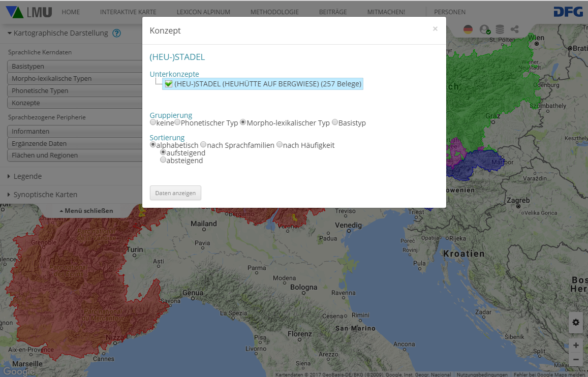Open the Lexicon Alpinum menu item
The height and width of the screenshot is (377, 588).
tap(203, 12)
